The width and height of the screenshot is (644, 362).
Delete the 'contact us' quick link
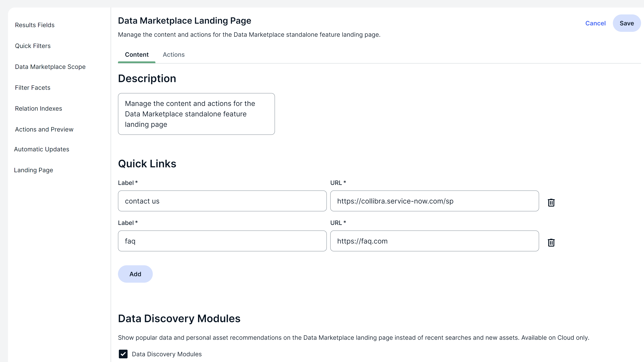point(551,202)
